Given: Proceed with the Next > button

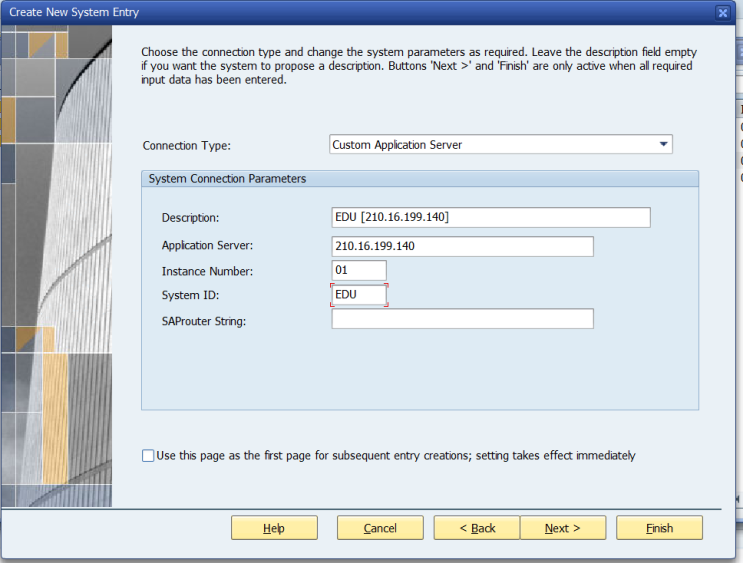Looking at the screenshot, I should [x=563, y=528].
